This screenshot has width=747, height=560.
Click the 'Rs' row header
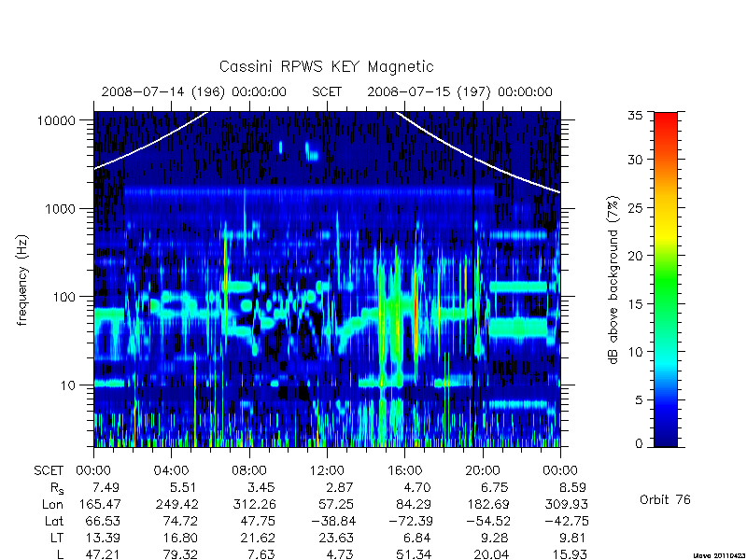point(57,488)
